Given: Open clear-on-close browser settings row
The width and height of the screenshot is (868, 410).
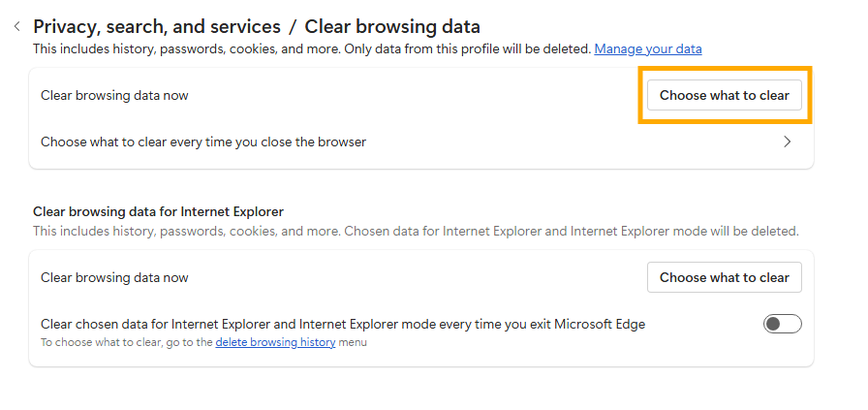Looking at the screenshot, I should (x=421, y=142).
